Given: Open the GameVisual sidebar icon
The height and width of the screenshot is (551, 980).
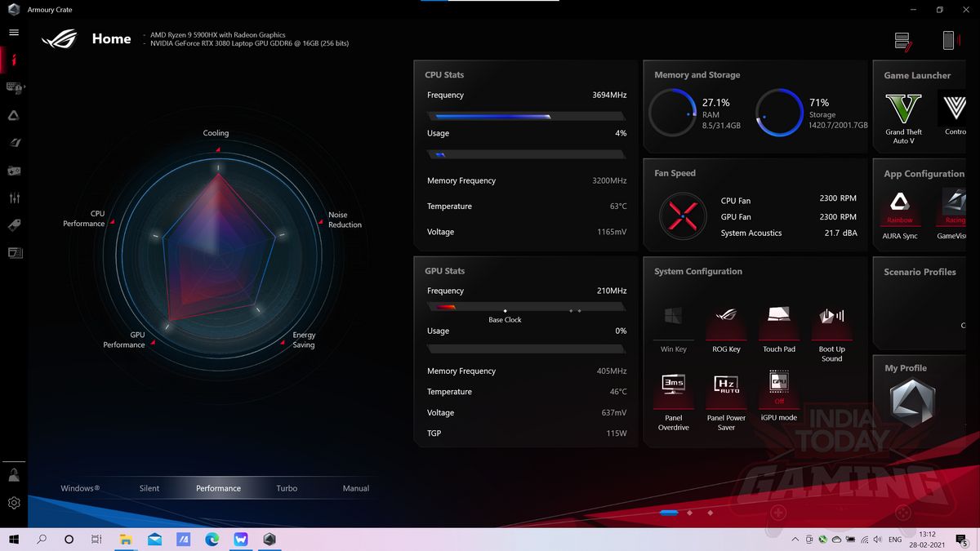Looking at the screenshot, I should tap(14, 144).
